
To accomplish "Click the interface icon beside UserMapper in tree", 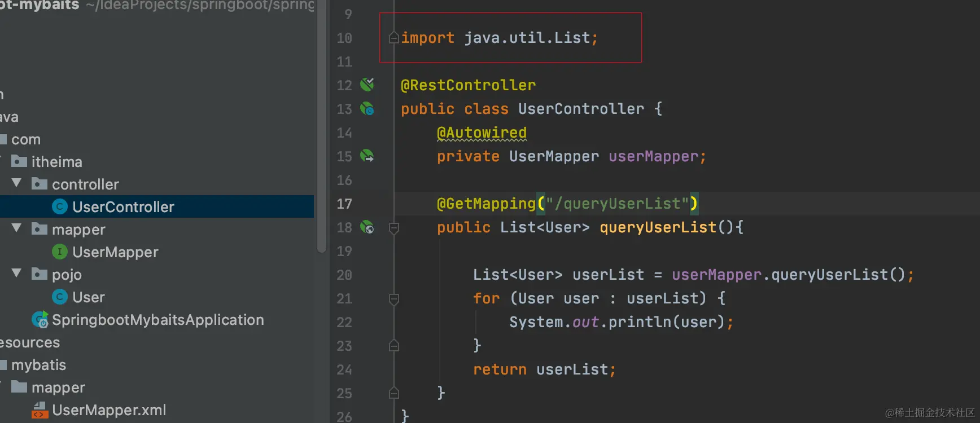I will (60, 252).
